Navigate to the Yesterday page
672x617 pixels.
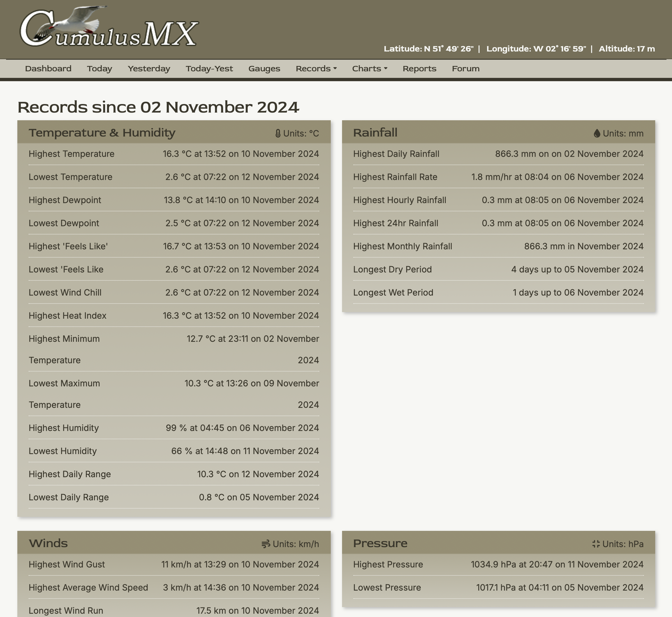pos(149,69)
